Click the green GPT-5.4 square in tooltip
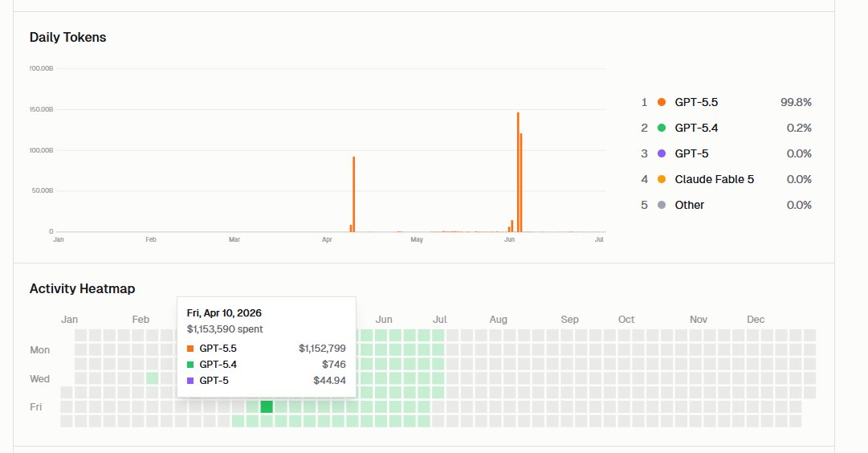868x453 pixels. 190,365
